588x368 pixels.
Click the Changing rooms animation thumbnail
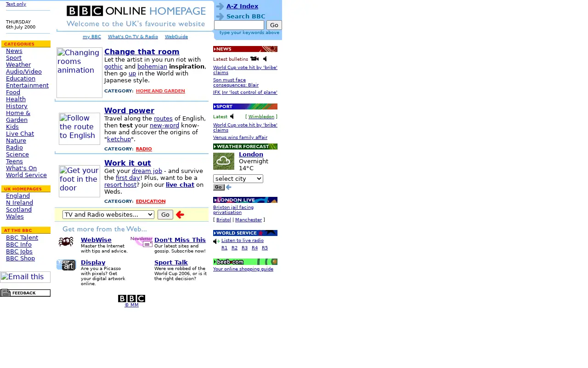point(79,73)
